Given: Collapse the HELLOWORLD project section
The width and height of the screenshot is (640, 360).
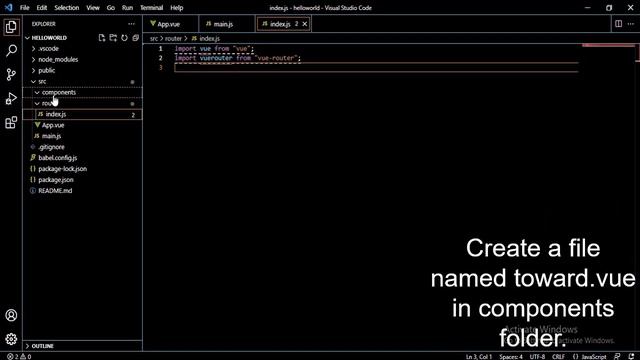Looking at the screenshot, I should pos(49,38).
